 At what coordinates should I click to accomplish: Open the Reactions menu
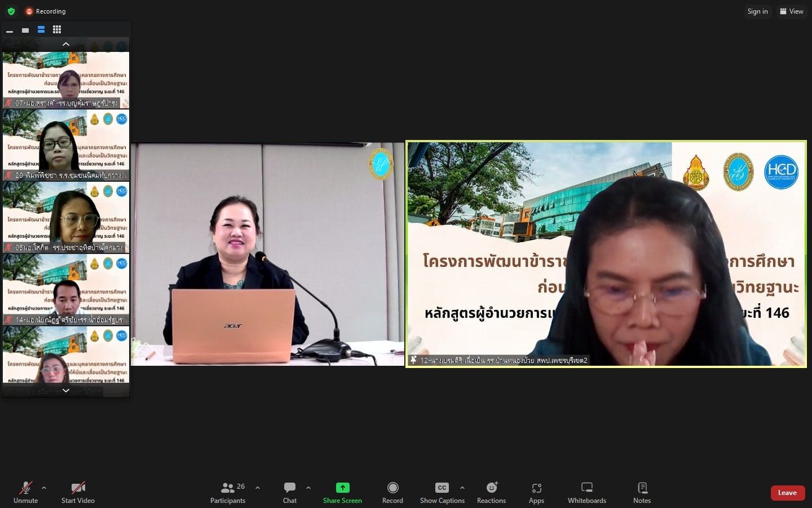click(491, 492)
